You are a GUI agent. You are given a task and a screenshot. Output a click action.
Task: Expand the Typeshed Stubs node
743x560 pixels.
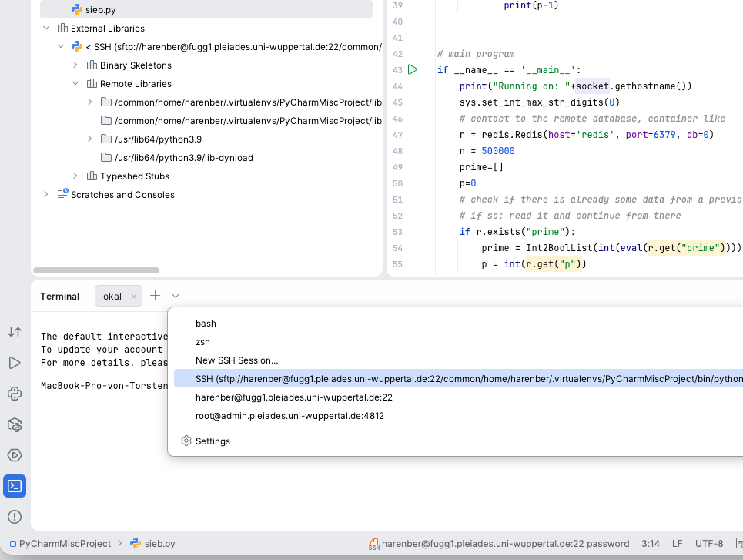click(75, 176)
